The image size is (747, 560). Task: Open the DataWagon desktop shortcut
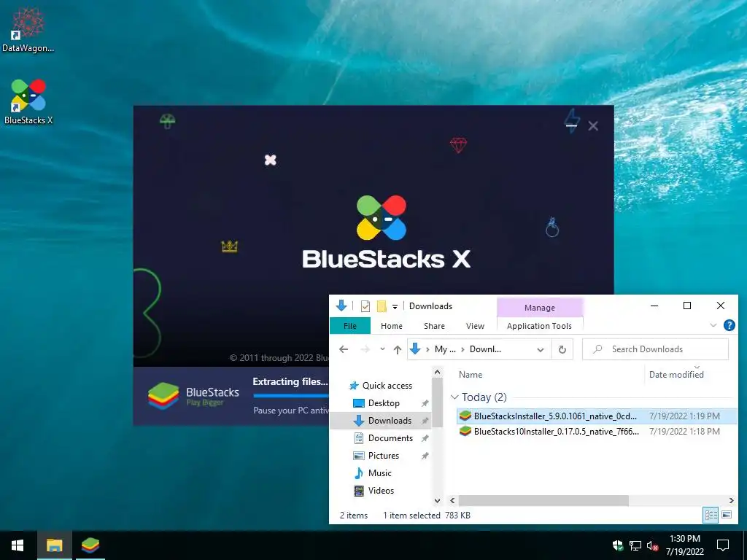coord(28,29)
